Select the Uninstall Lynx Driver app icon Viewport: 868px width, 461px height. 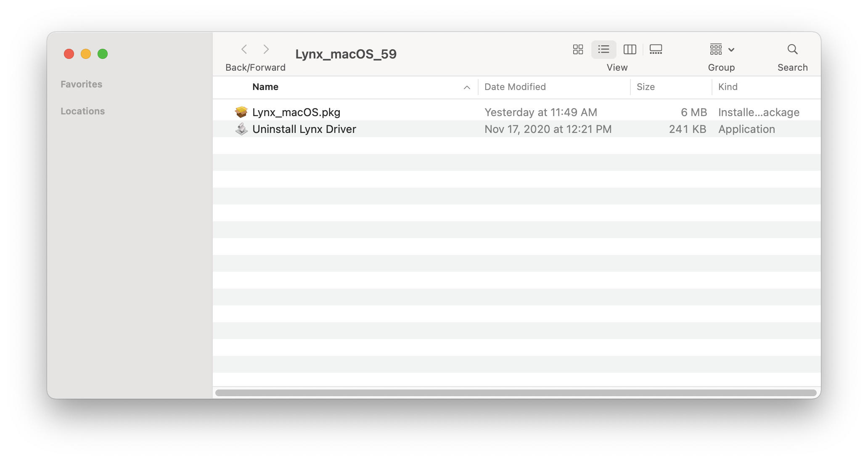pos(241,129)
